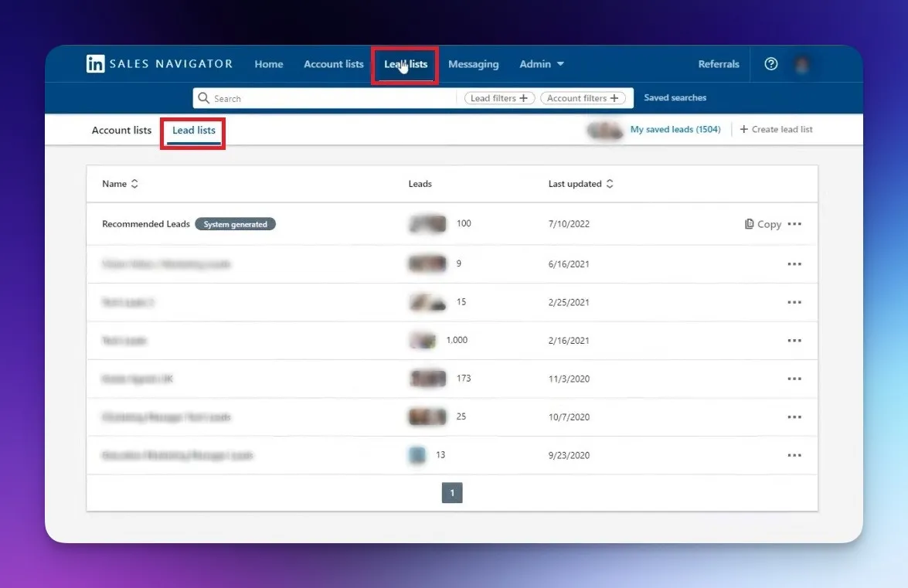
Task: Click the avatar beside My saved leads
Action: [605, 131]
